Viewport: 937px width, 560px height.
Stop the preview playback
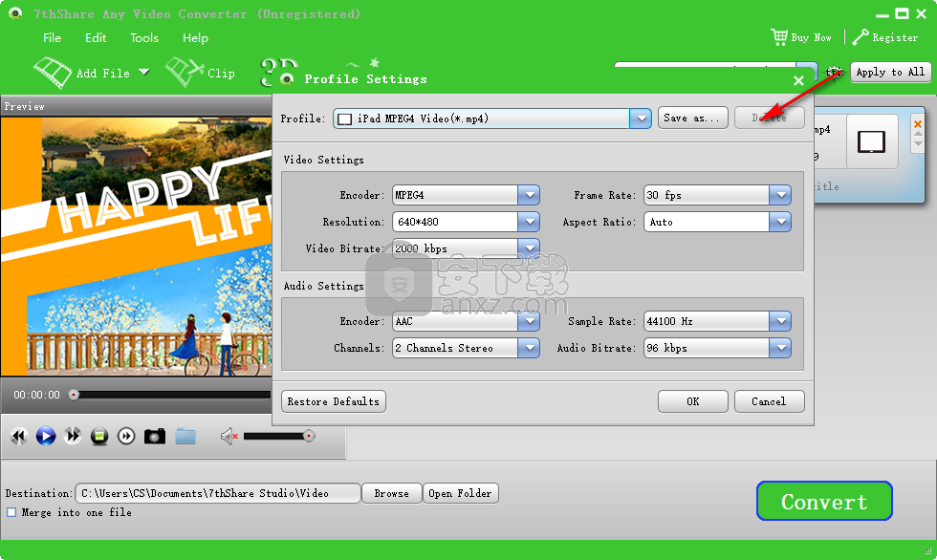pos(99,437)
